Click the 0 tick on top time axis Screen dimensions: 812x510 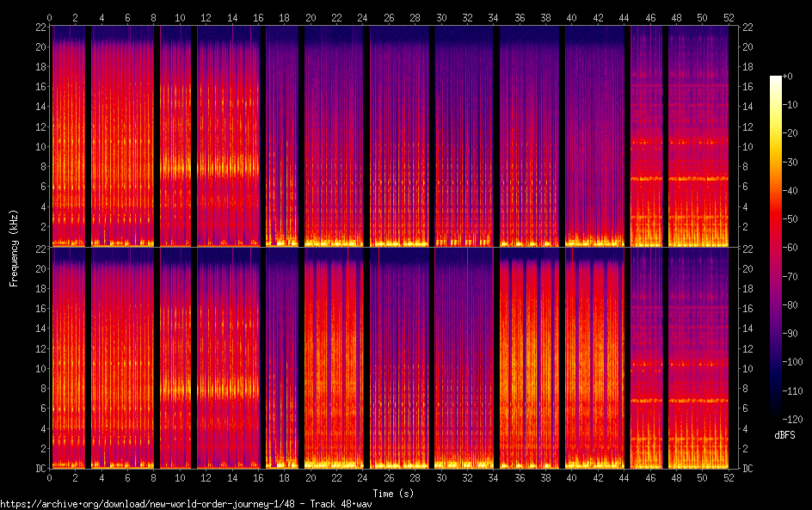click(x=50, y=17)
